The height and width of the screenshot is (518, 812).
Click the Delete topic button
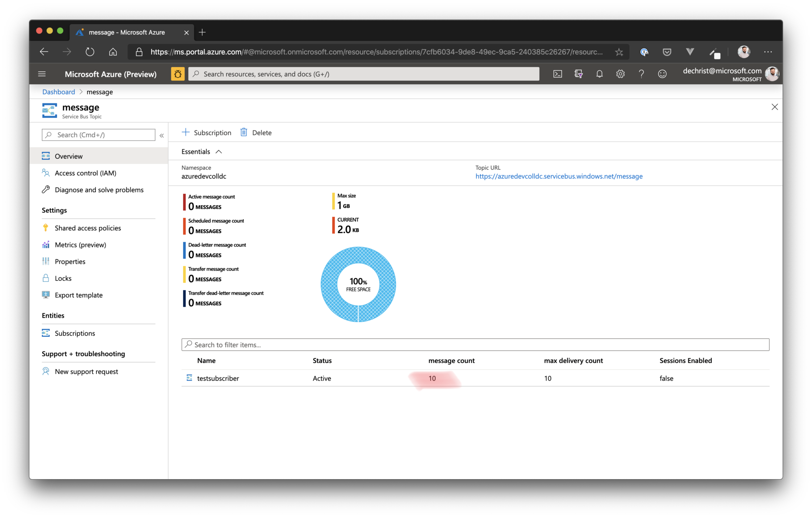256,133
